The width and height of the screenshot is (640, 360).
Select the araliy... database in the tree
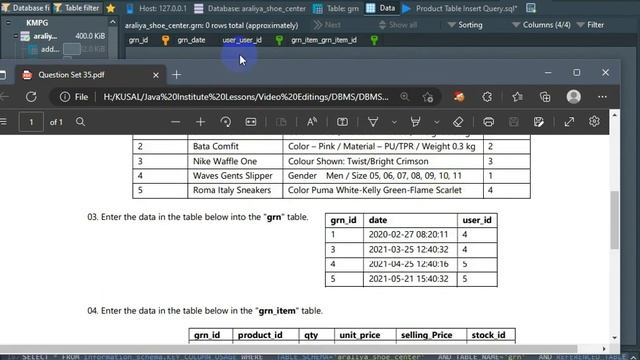point(45,36)
